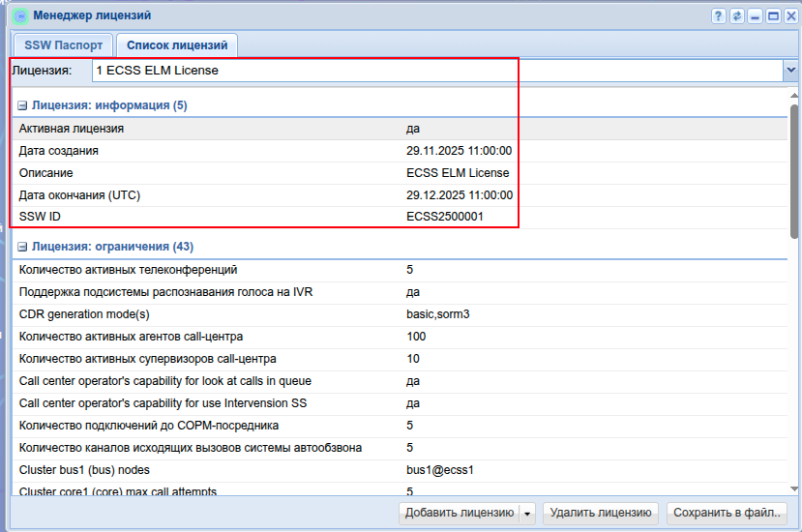Collapse the Лицензия: ограничения (43) group

click(22, 247)
